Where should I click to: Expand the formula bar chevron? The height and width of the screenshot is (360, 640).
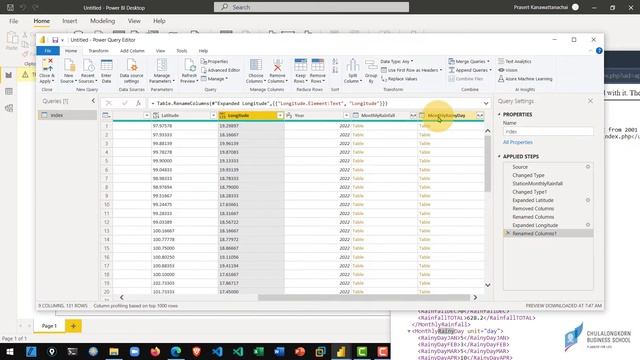[x=486, y=103]
